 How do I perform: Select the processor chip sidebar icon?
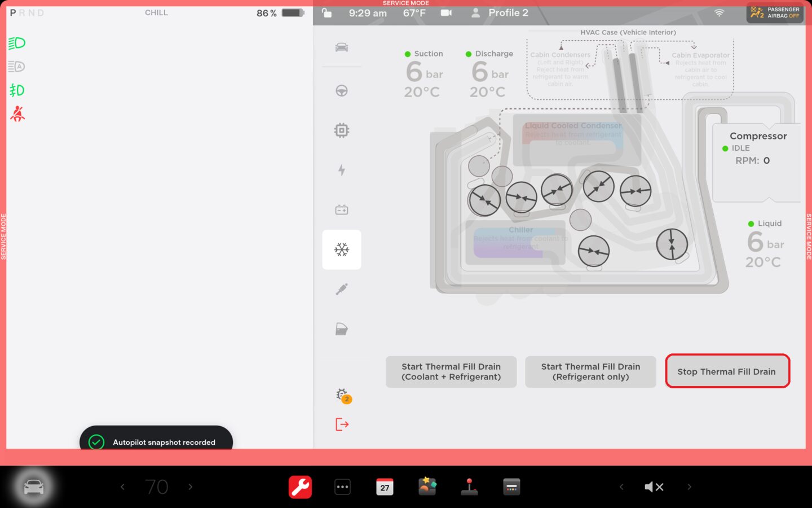click(x=341, y=130)
